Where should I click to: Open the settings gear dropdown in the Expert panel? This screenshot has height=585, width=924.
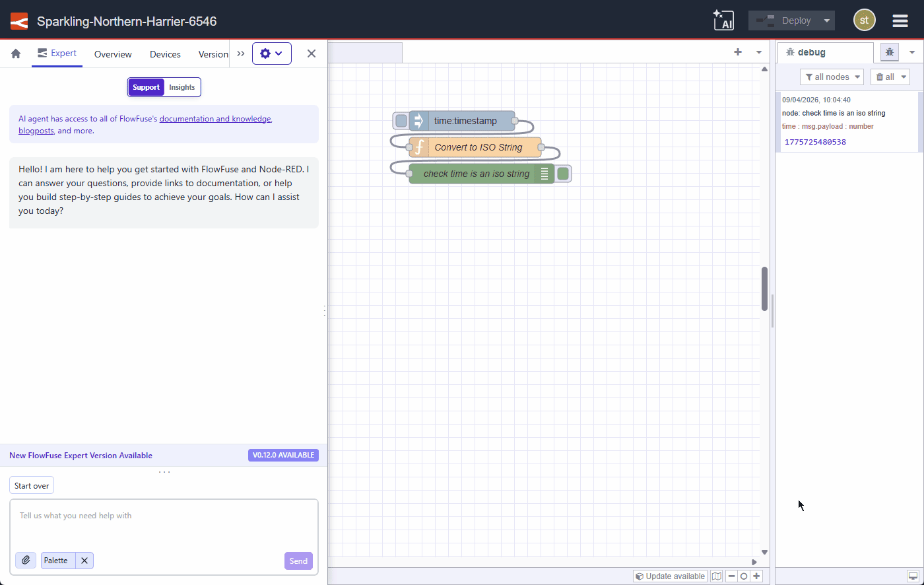(272, 53)
